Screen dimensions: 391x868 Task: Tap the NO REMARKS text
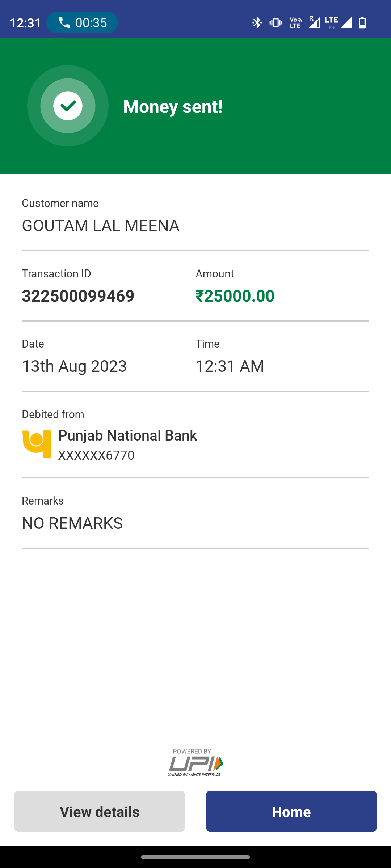point(72,523)
